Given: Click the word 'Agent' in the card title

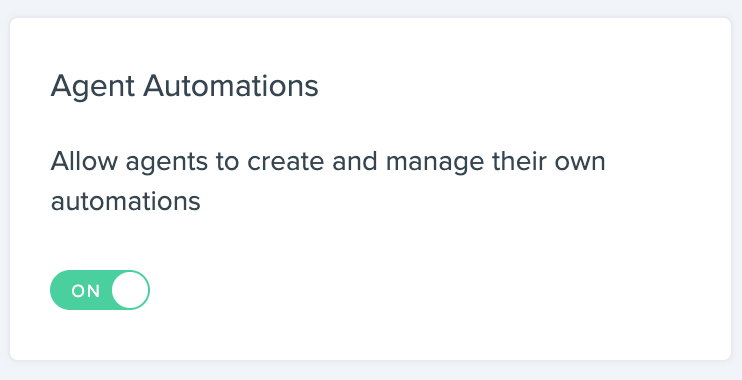Looking at the screenshot, I should tap(93, 88).
